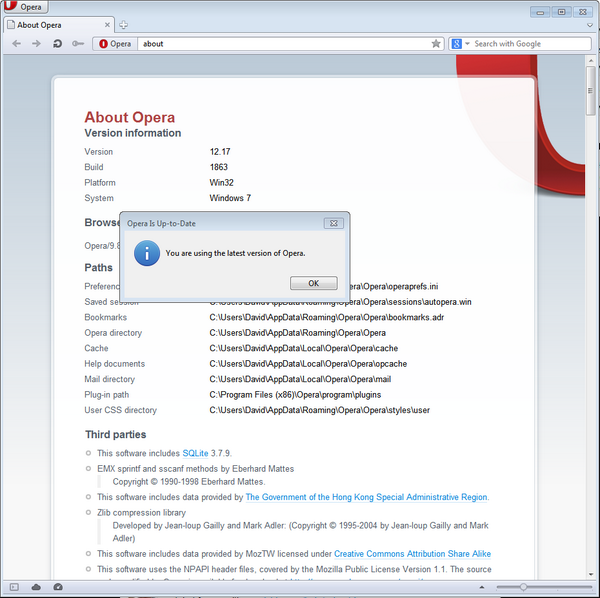Select the About Opera tab
The height and width of the screenshot is (598, 600).
(57, 25)
